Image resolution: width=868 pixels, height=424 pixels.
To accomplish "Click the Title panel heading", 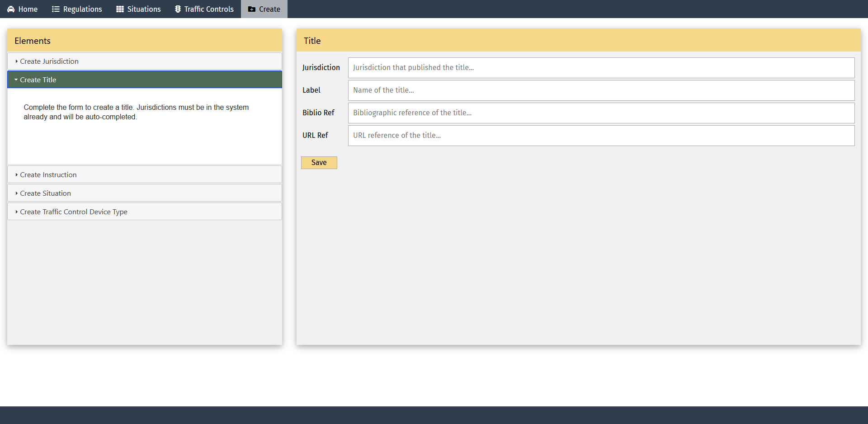I will [312, 41].
